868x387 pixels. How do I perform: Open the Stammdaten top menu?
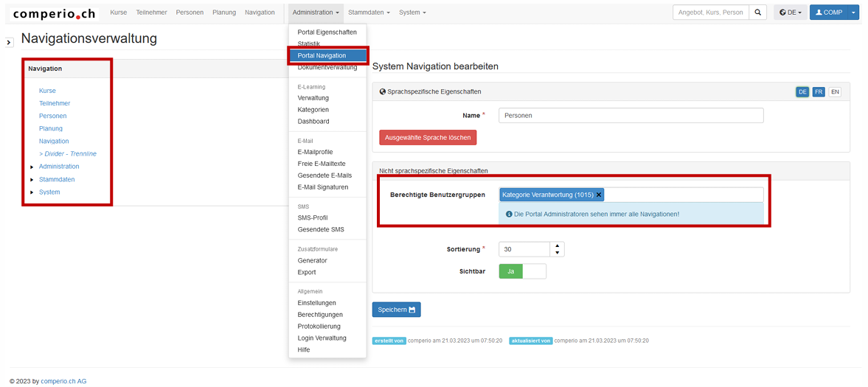369,13
